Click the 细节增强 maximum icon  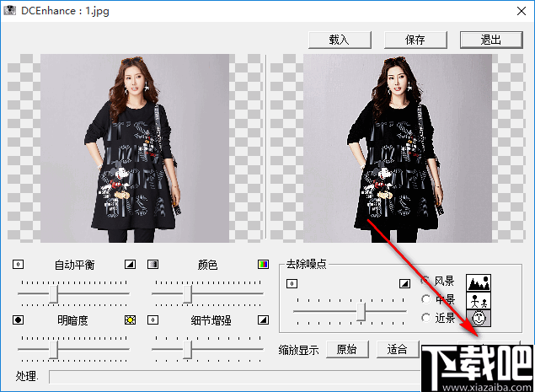coord(263,320)
